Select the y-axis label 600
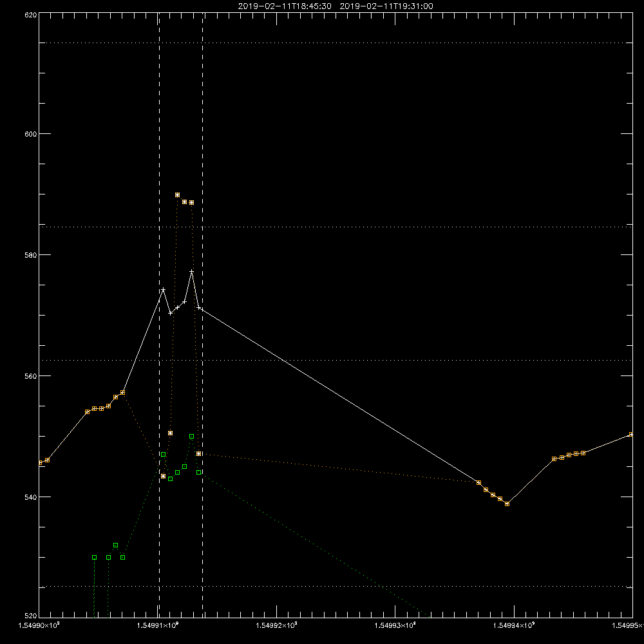Screen dimensions: 644x644 [x=31, y=134]
